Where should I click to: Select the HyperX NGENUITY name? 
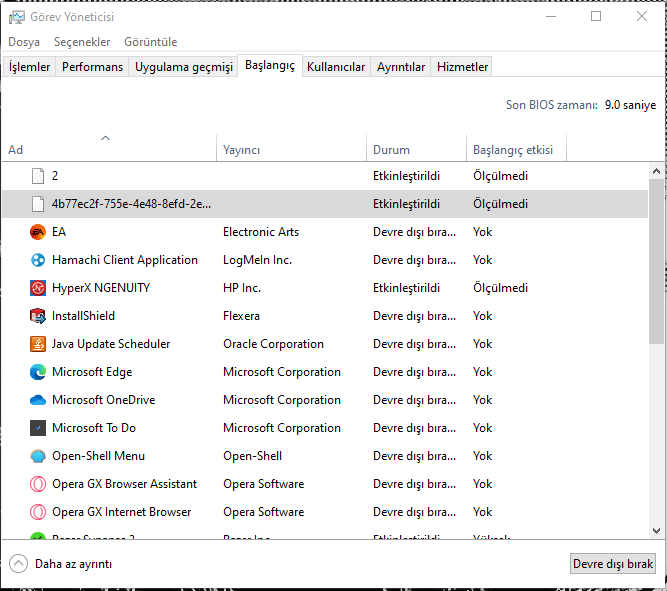click(101, 288)
